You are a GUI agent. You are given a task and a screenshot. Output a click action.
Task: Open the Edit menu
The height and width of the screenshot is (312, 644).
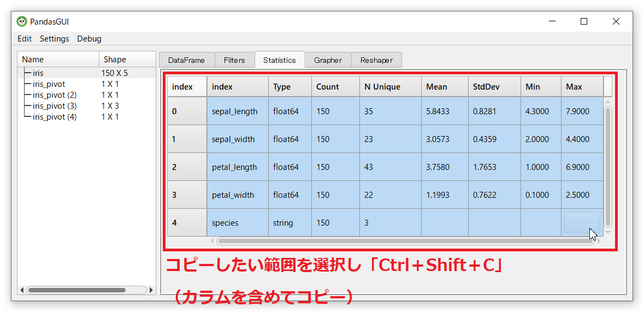click(25, 39)
